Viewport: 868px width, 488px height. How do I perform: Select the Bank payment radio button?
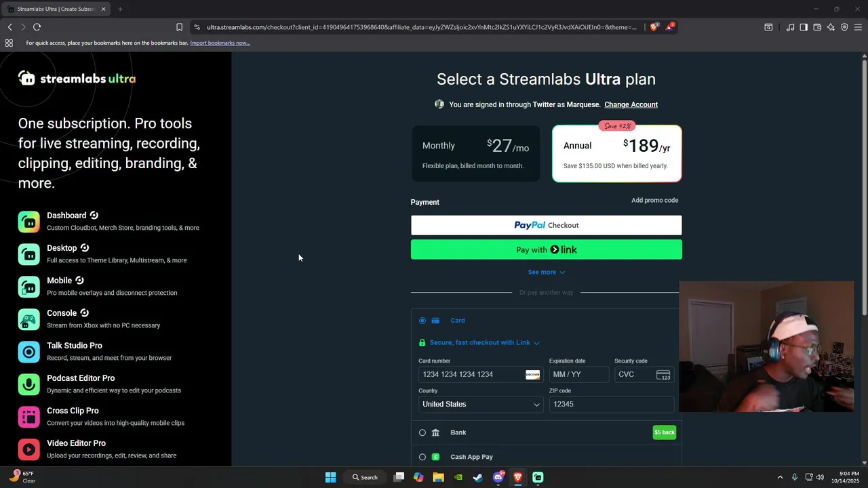click(422, 432)
